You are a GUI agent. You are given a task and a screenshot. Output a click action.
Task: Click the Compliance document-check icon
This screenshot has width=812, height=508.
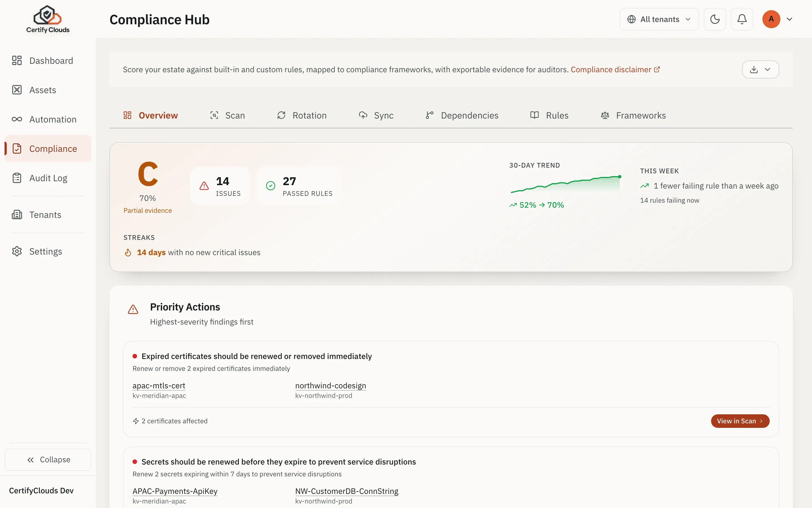[17, 148]
